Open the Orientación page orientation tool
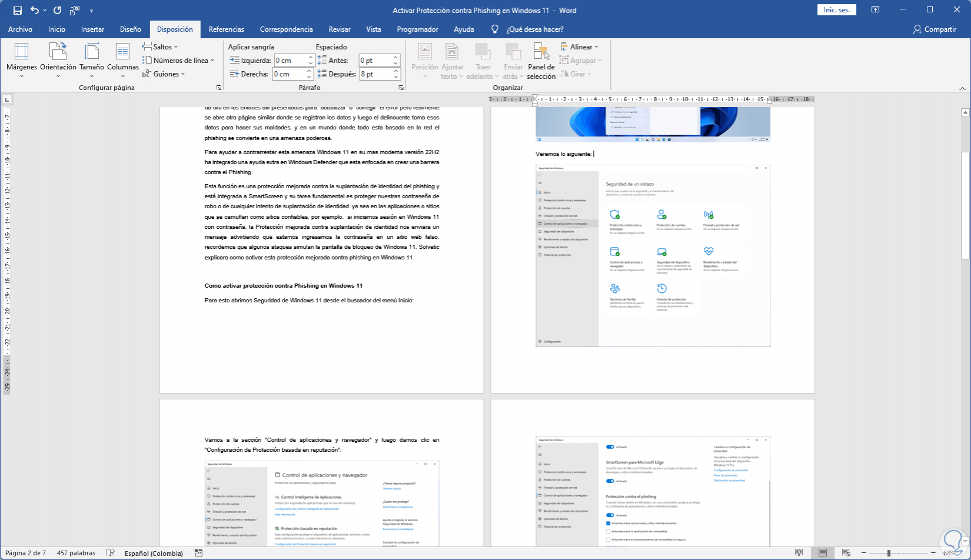 tap(58, 61)
